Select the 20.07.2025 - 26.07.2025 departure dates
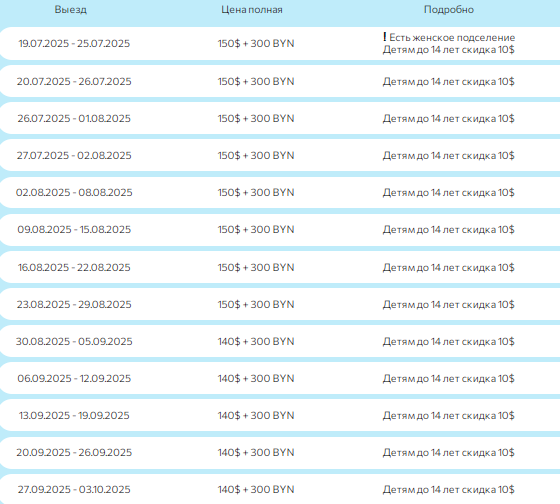This screenshot has width=560, height=504. 74,81
